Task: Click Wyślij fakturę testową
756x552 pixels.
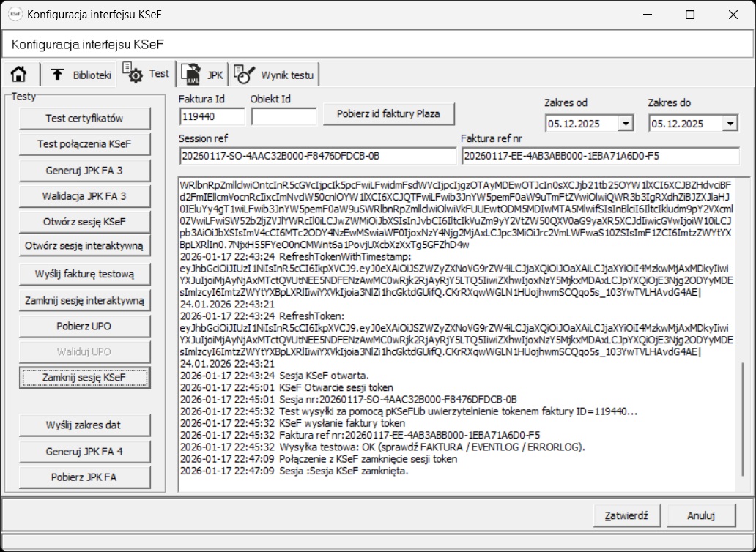Action: coord(84,274)
